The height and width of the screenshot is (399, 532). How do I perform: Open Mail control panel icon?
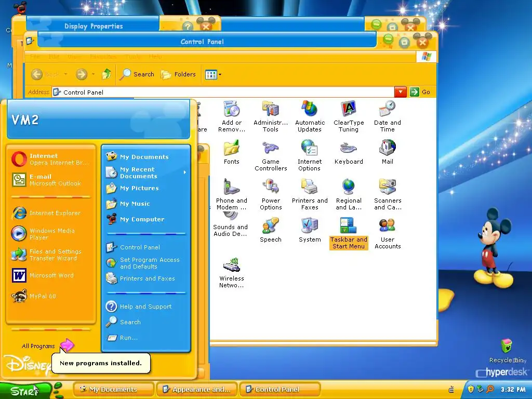[388, 152]
